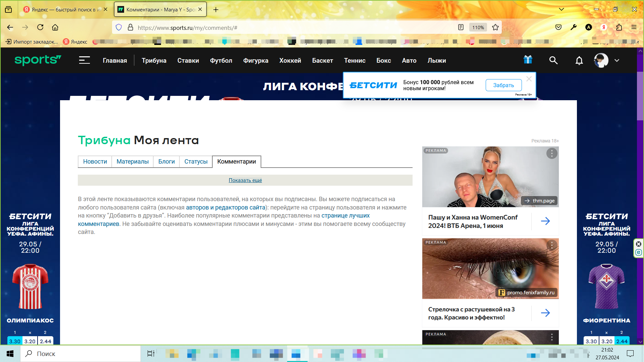Show the list of all tabs

[561, 9]
